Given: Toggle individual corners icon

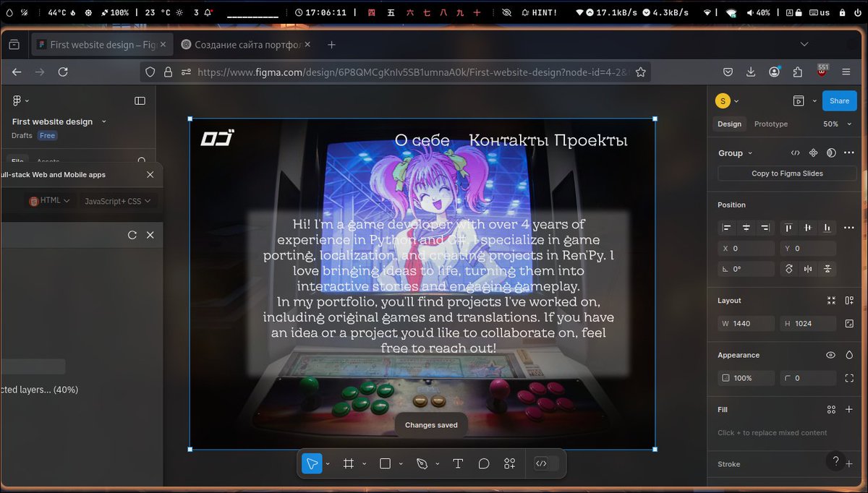Looking at the screenshot, I should [849, 378].
